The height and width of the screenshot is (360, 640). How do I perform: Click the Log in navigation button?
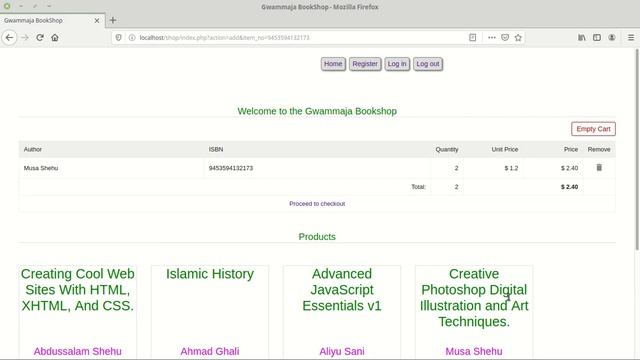(397, 64)
